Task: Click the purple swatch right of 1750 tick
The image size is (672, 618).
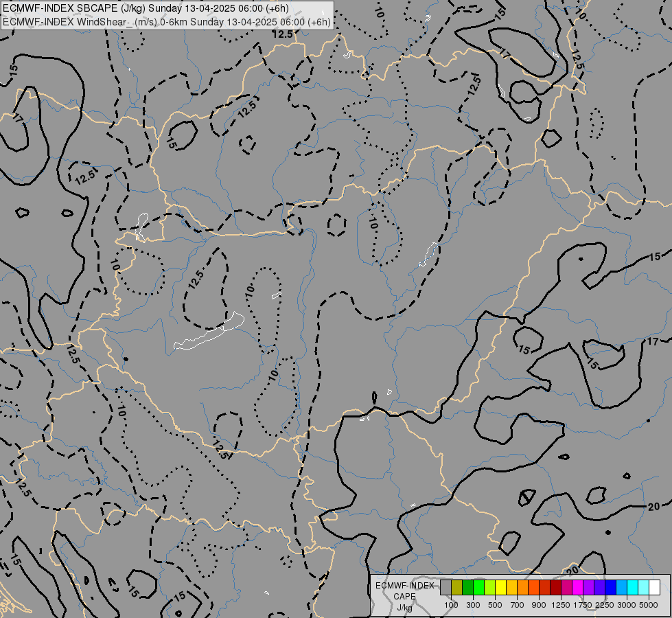Action: click(588, 587)
